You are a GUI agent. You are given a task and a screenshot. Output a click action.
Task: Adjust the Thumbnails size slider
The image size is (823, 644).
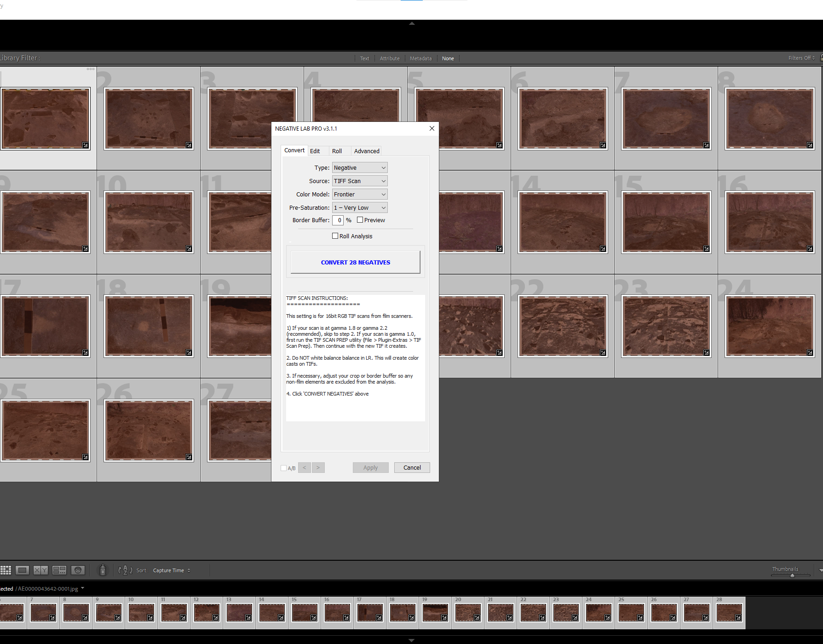click(x=792, y=575)
